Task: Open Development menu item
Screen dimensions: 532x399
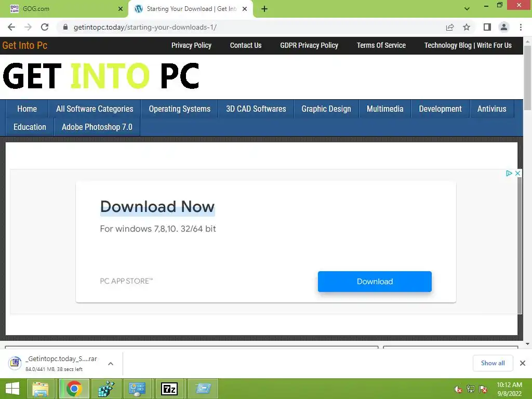Action: point(440,109)
